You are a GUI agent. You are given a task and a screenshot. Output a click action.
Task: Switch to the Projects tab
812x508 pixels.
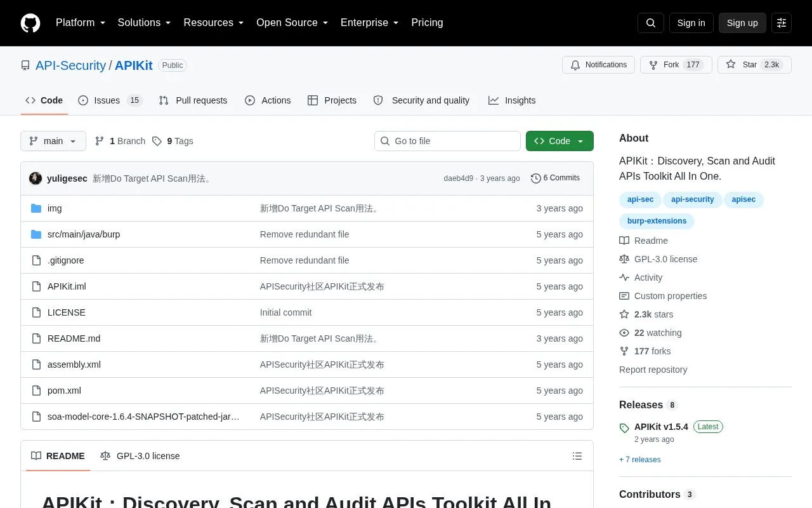332,100
